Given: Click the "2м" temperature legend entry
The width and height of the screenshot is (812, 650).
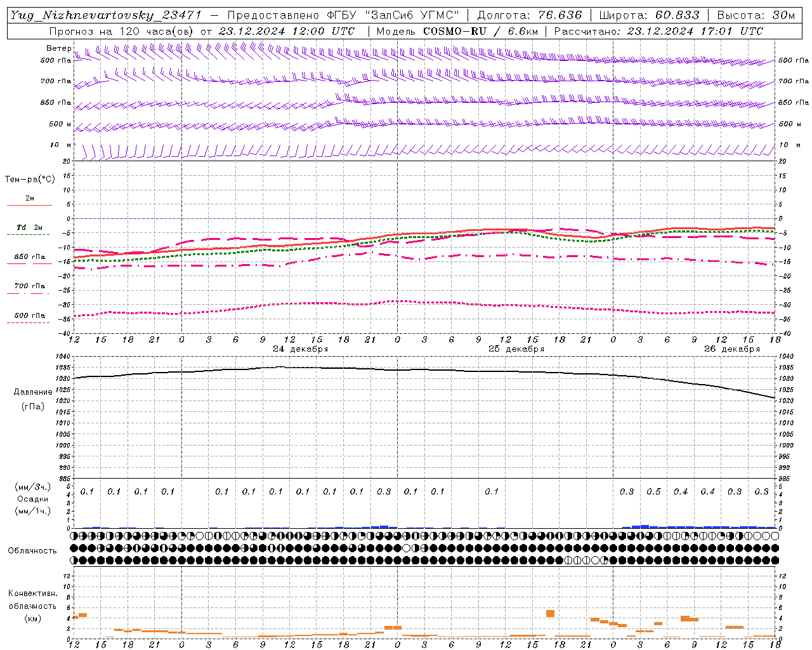Looking at the screenshot, I should click(x=30, y=199).
